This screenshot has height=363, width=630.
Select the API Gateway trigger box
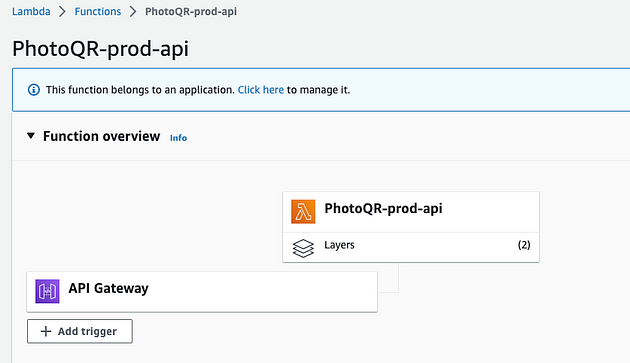202,291
